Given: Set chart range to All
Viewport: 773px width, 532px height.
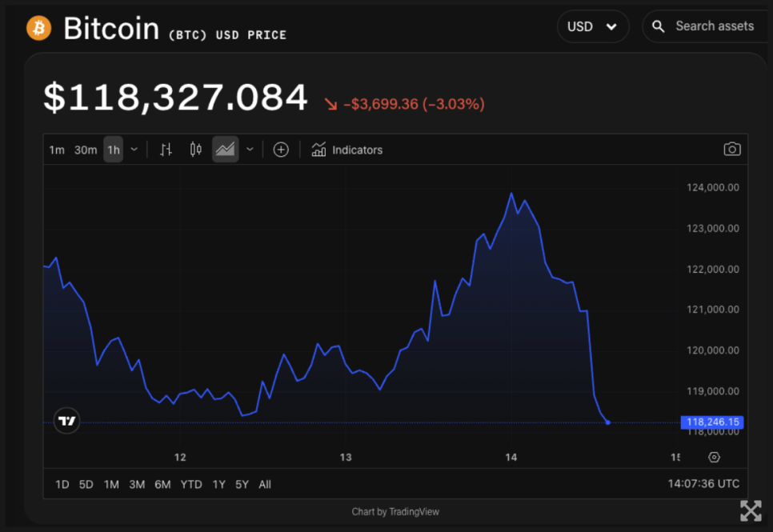Looking at the screenshot, I should coord(265,485).
